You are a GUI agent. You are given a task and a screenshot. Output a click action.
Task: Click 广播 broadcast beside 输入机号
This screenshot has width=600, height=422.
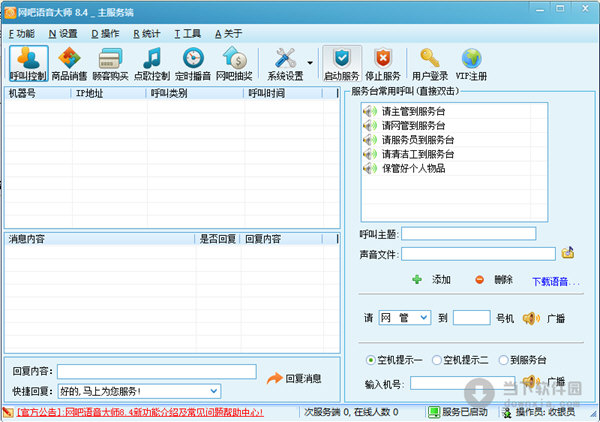tap(544, 381)
